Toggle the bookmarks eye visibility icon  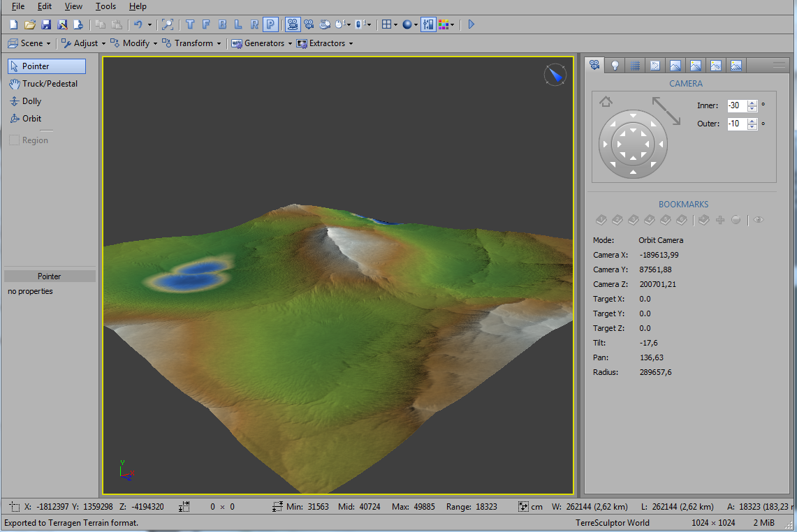coord(759,220)
